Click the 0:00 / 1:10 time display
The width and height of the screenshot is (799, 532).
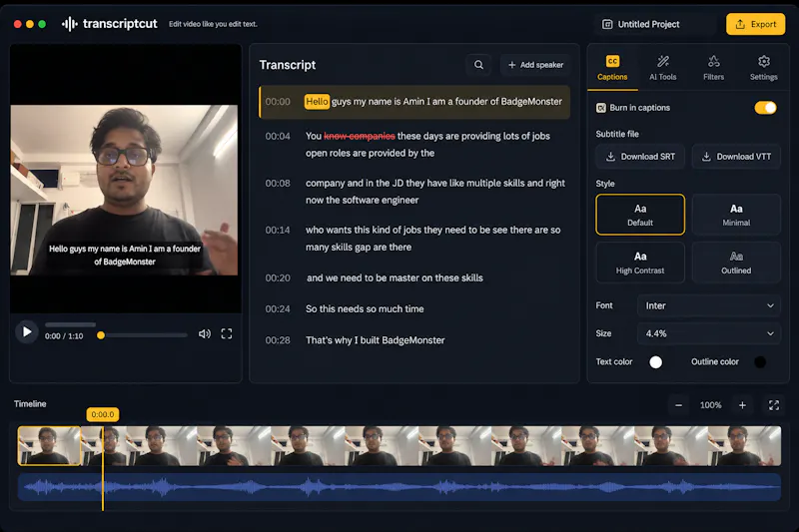point(64,336)
